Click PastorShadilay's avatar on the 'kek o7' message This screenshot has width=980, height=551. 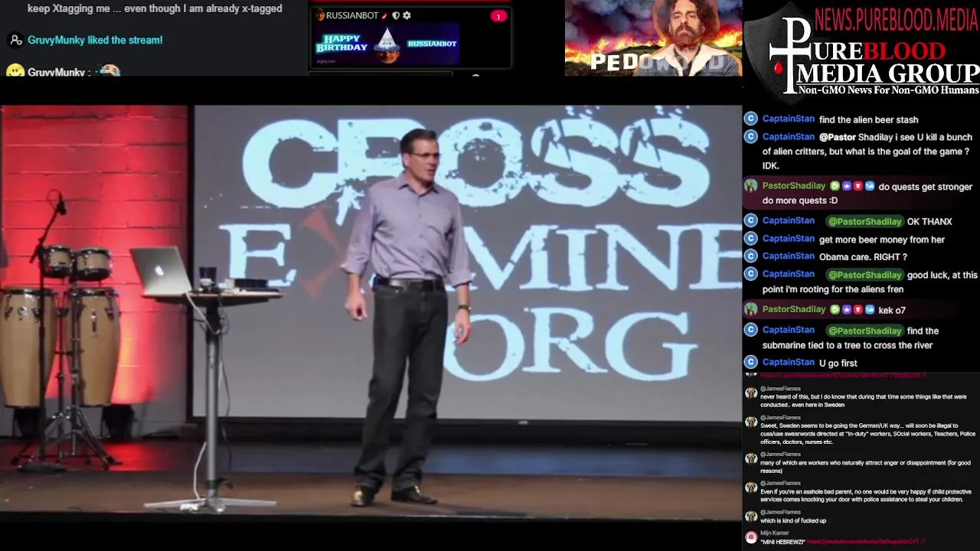751,309
